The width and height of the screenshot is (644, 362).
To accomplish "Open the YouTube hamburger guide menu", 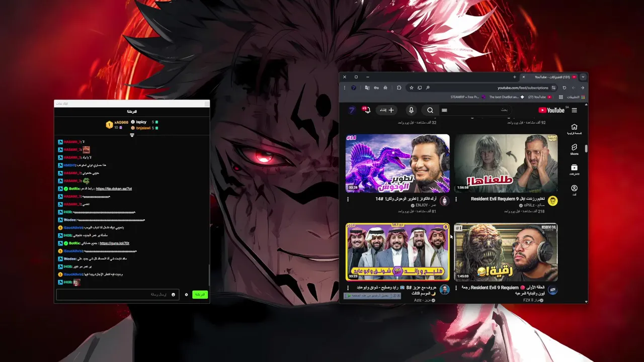I will (574, 110).
